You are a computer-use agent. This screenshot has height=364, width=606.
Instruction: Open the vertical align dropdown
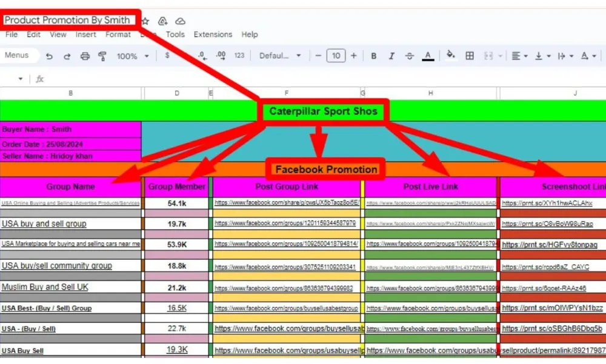542,56
